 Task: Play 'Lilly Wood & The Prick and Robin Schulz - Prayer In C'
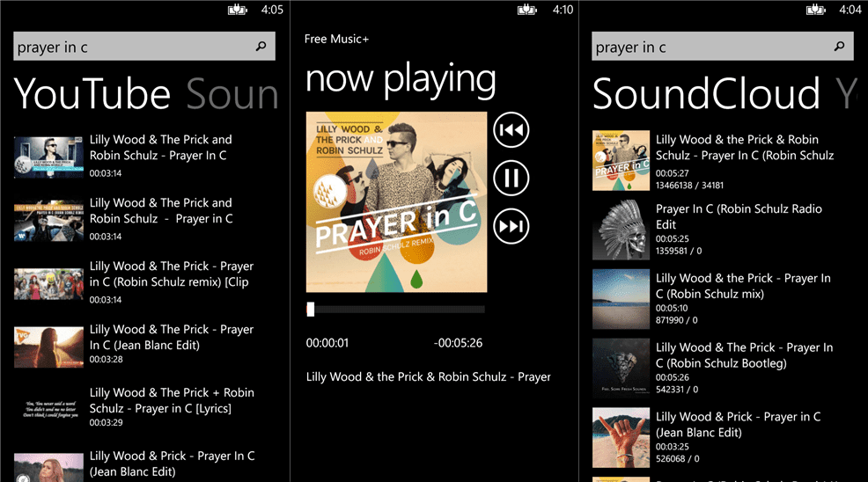click(x=160, y=147)
